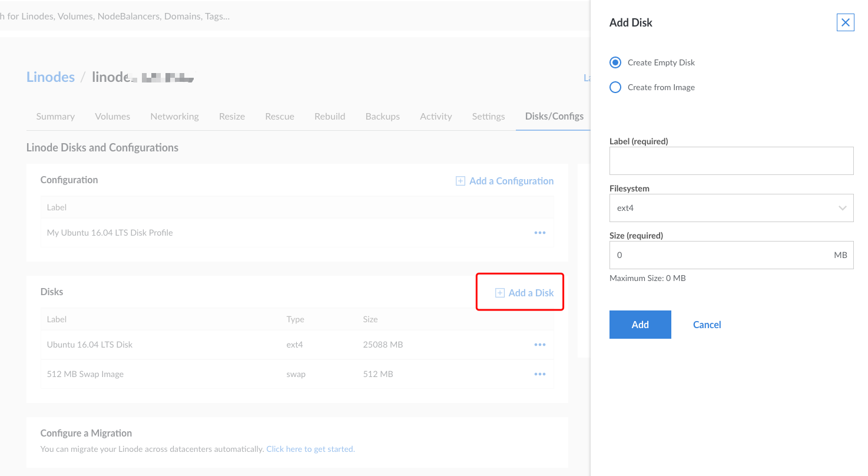868x476 pixels.
Task: Cancel the Add Disk dialog
Action: tap(706, 324)
